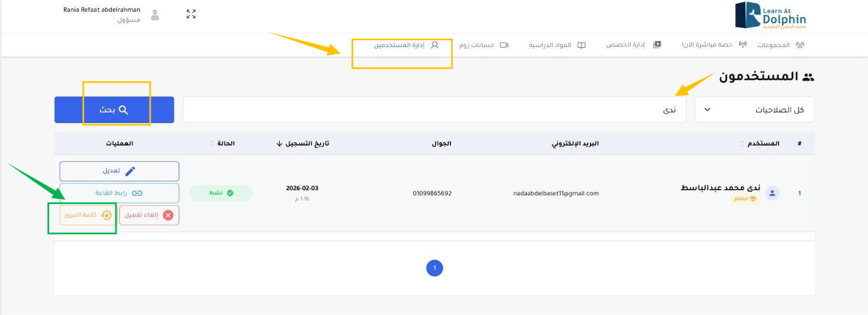Click the تعديل edit button
The height and width of the screenshot is (315, 868).
point(119,171)
